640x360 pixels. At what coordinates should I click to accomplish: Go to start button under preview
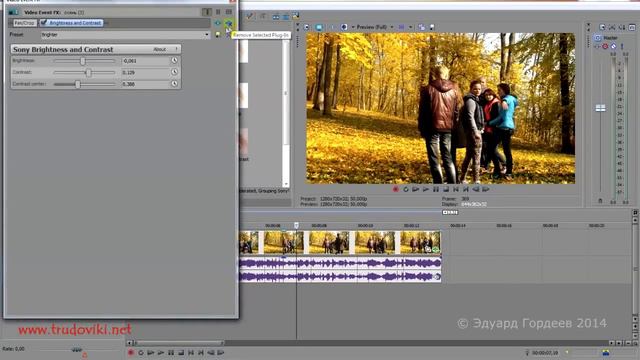coord(456,189)
